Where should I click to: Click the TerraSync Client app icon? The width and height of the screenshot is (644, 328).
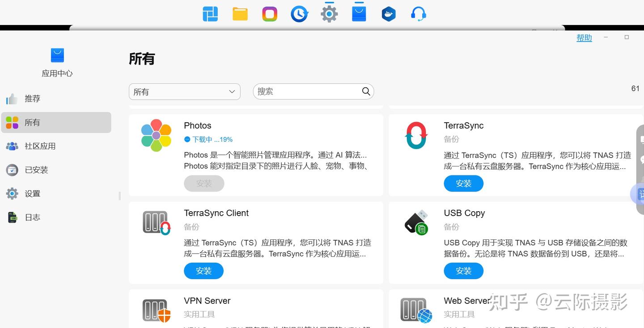[157, 223]
